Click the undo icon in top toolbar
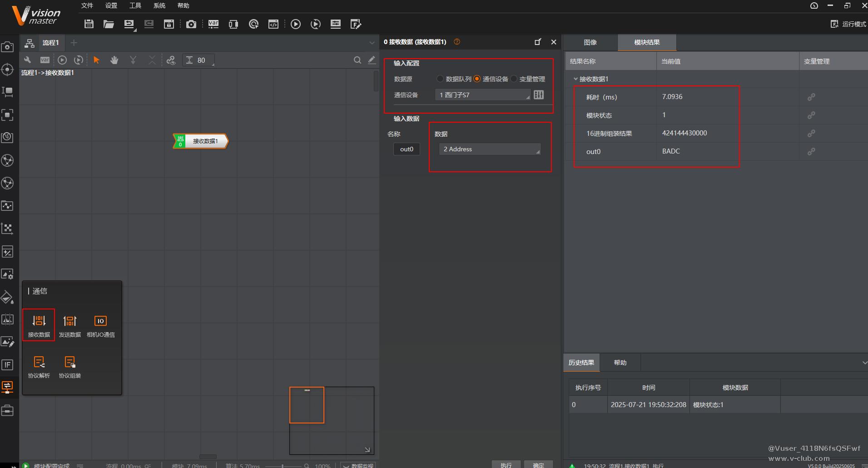This screenshot has width=868, height=468. coord(129,24)
